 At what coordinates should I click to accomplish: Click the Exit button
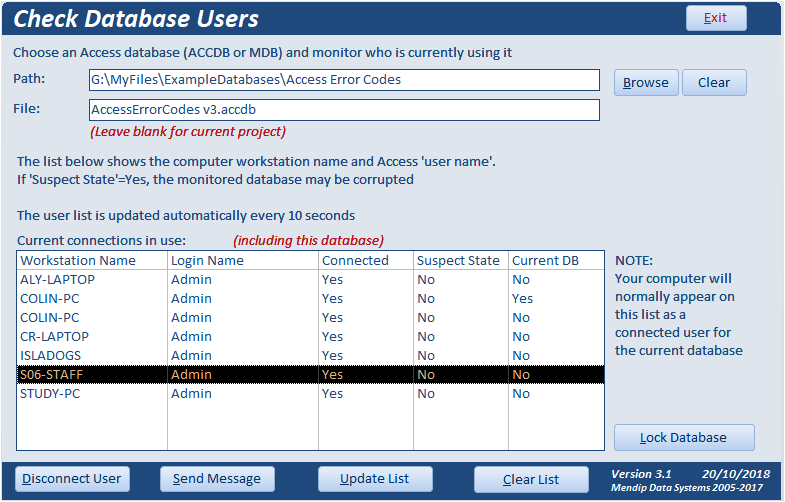pyautogui.click(x=716, y=18)
